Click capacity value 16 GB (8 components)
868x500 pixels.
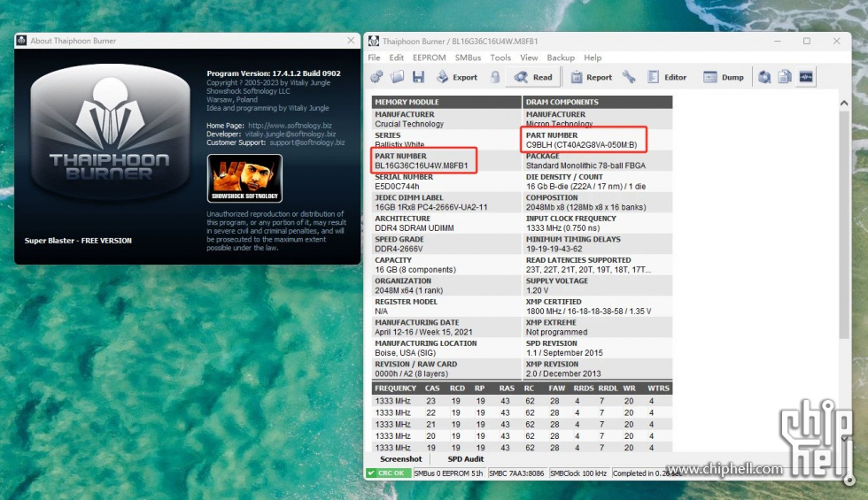click(x=415, y=270)
